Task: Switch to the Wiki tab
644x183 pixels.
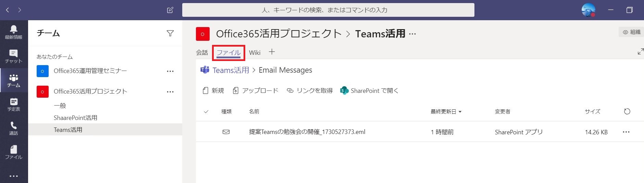Action: click(255, 52)
